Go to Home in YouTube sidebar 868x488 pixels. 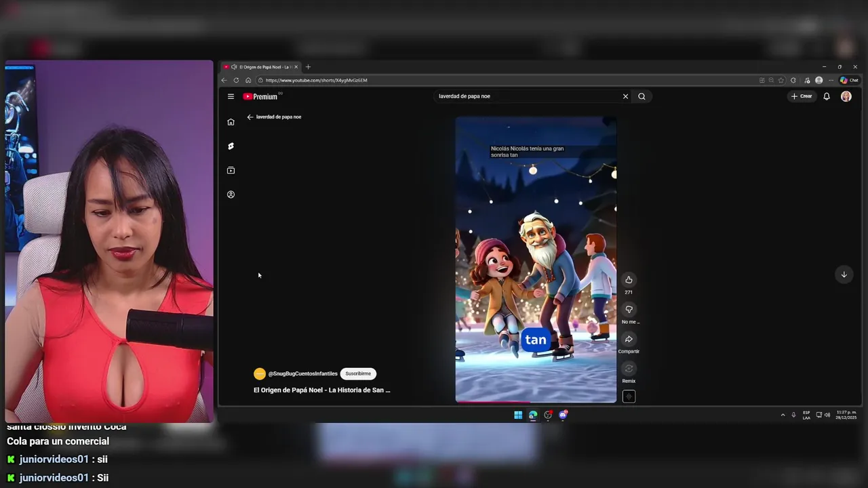click(231, 122)
